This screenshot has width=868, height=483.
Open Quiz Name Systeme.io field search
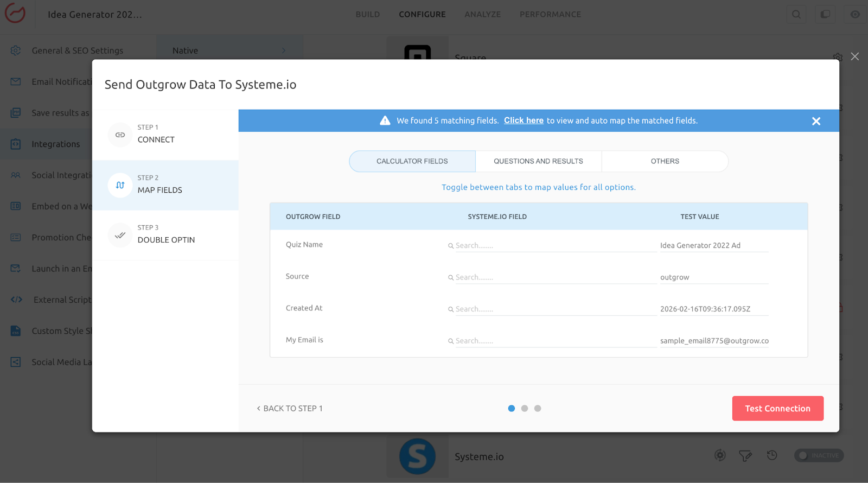click(553, 246)
